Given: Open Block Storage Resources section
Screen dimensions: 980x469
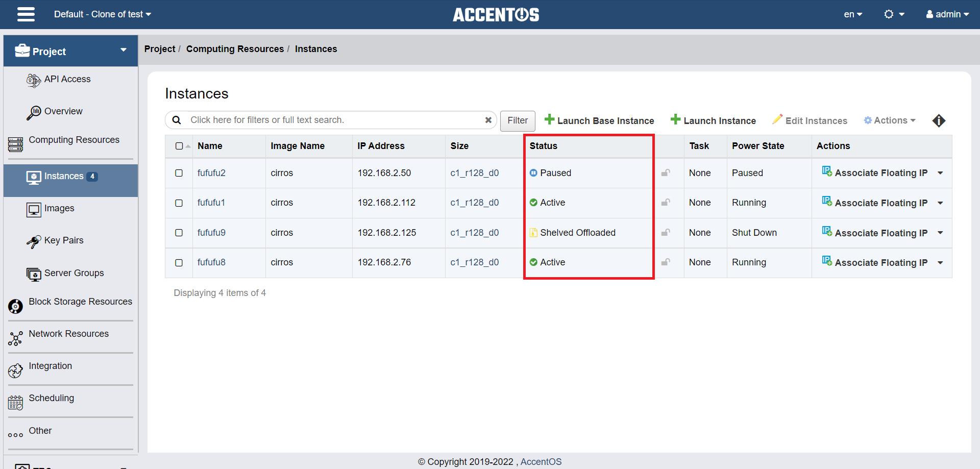Looking at the screenshot, I should coord(80,302).
